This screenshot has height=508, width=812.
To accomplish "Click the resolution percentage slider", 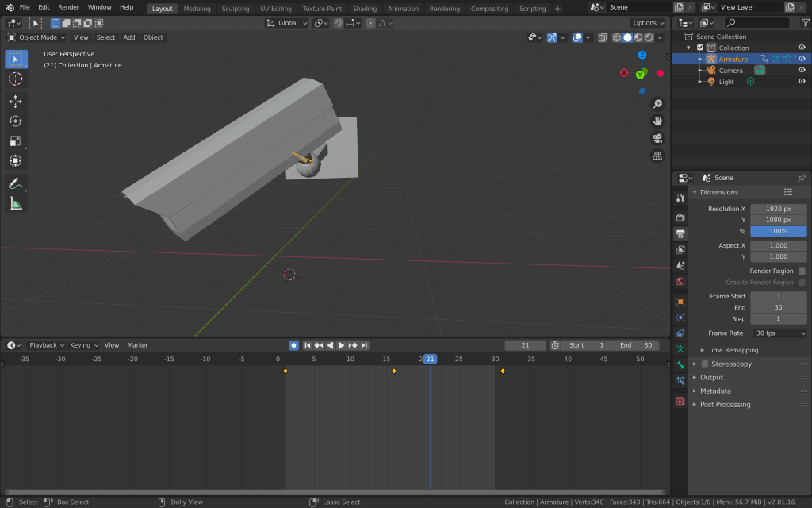I will point(778,231).
